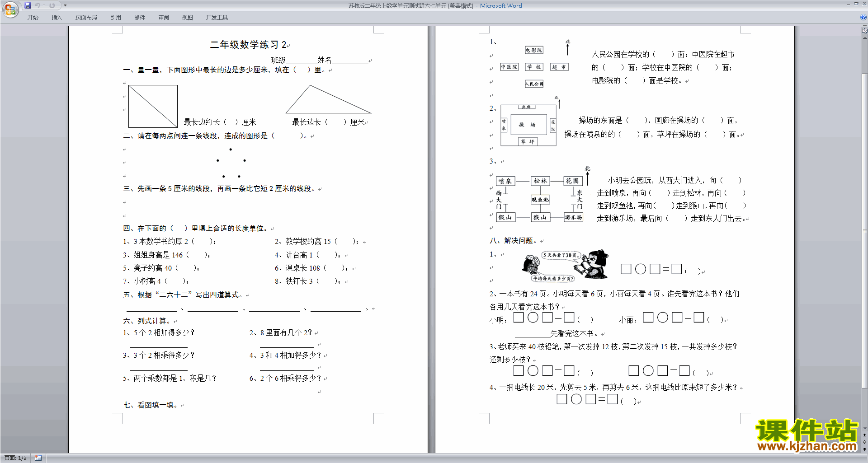Click the triangle shape on page one
The height and width of the screenshot is (463, 868).
[329, 99]
